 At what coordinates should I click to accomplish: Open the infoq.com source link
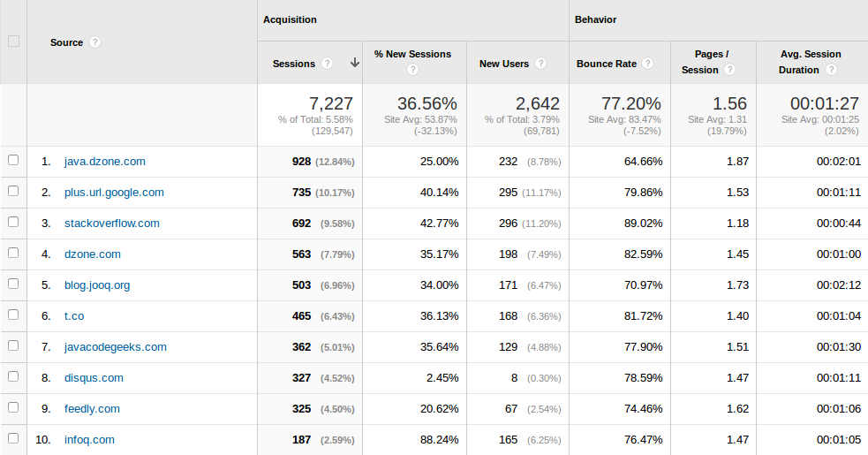(x=89, y=440)
